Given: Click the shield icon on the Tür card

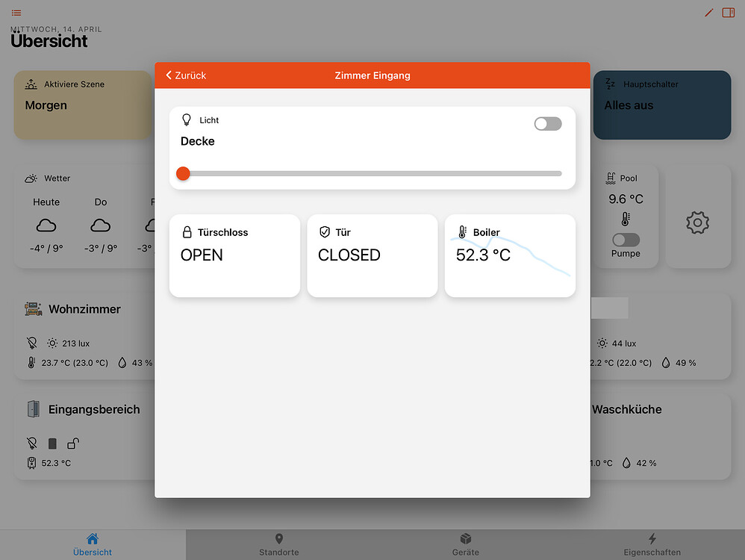Looking at the screenshot, I should point(324,231).
